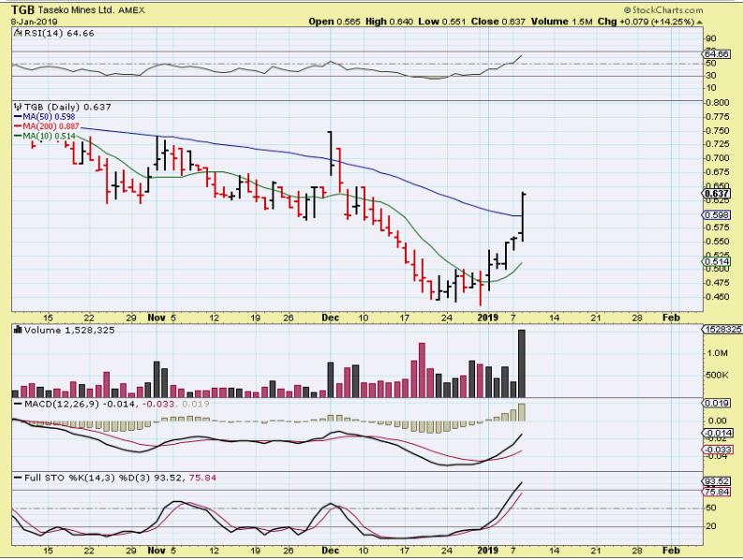This screenshot has height=560, width=743.
Task: Click the -0.014 MACD line value tag
Action: click(717, 433)
